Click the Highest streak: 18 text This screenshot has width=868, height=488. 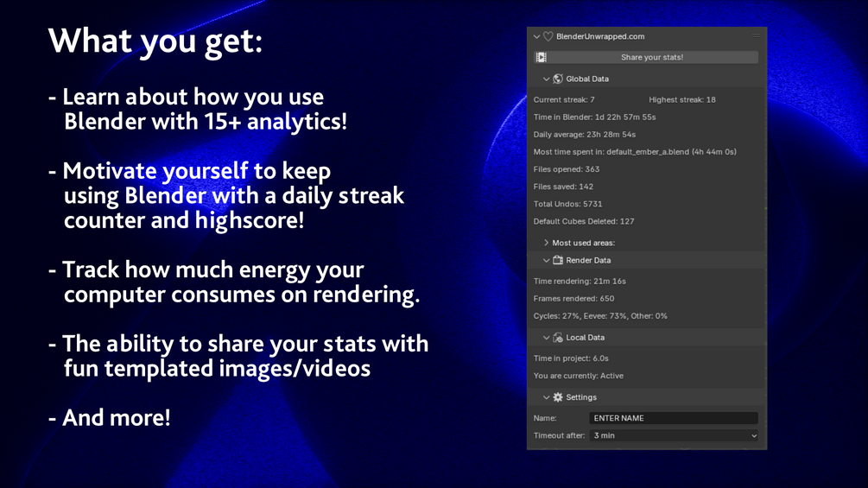coord(682,99)
